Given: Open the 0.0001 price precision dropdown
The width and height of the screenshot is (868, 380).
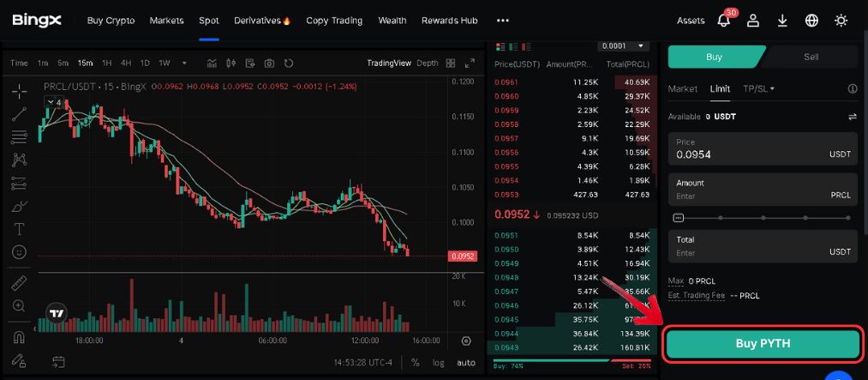Looking at the screenshot, I should [x=623, y=46].
